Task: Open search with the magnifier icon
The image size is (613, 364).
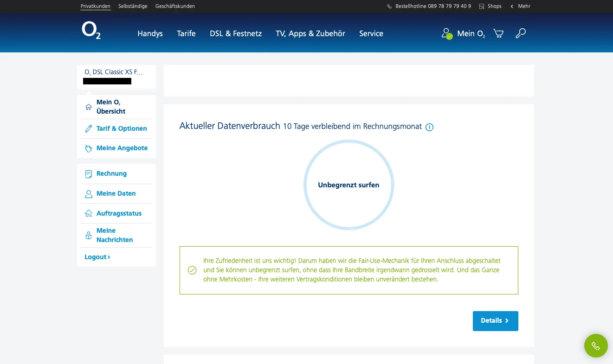Action: 521,33
